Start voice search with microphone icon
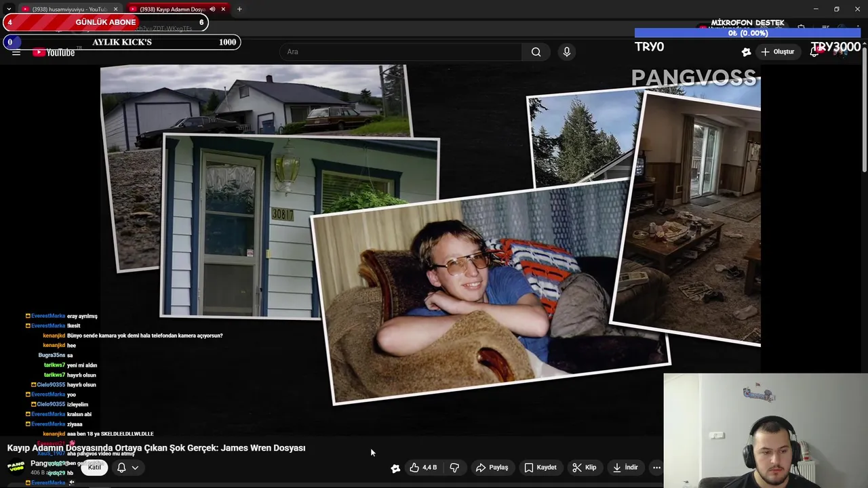This screenshot has width=868, height=488. pyautogui.click(x=567, y=52)
